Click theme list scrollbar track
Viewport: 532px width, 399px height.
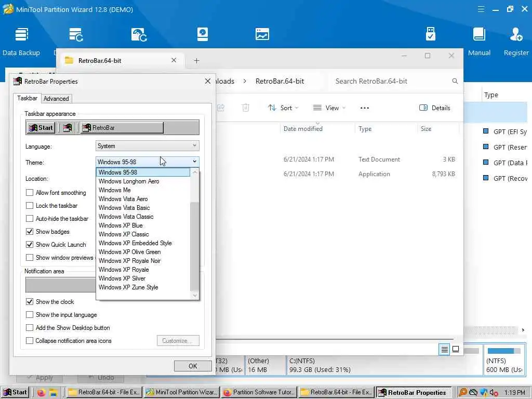[x=194, y=188]
